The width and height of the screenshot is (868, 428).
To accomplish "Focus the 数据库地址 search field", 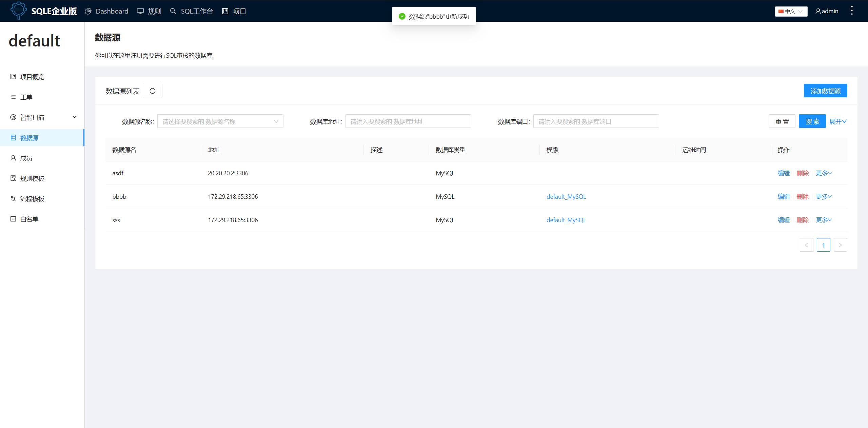I will pos(408,121).
